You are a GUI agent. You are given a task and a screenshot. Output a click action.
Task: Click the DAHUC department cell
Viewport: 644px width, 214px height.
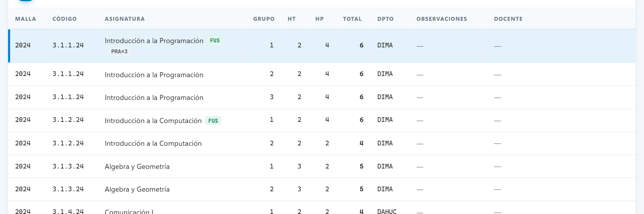click(x=387, y=212)
